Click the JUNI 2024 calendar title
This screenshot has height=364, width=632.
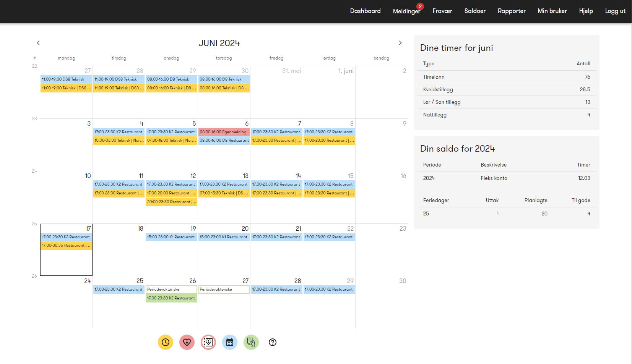click(219, 43)
